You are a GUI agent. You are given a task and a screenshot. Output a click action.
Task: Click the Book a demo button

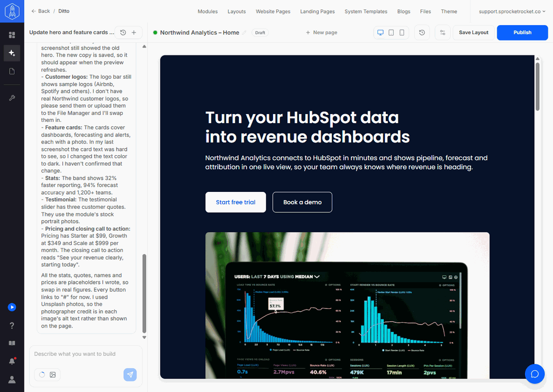tap(302, 202)
